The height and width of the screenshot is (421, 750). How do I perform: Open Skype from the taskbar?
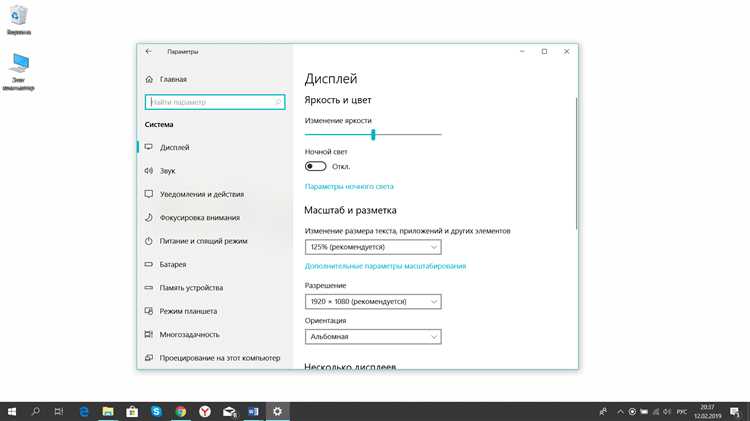coord(156,411)
